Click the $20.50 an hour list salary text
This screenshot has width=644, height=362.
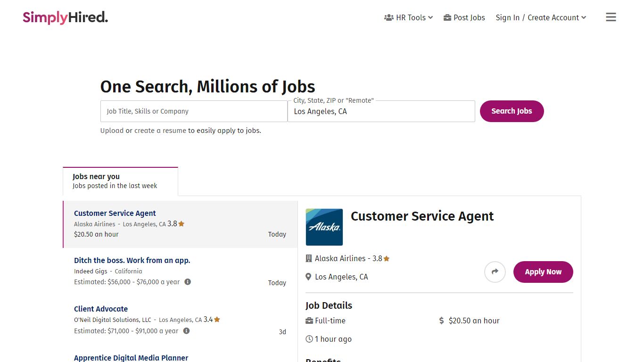click(x=96, y=234)
